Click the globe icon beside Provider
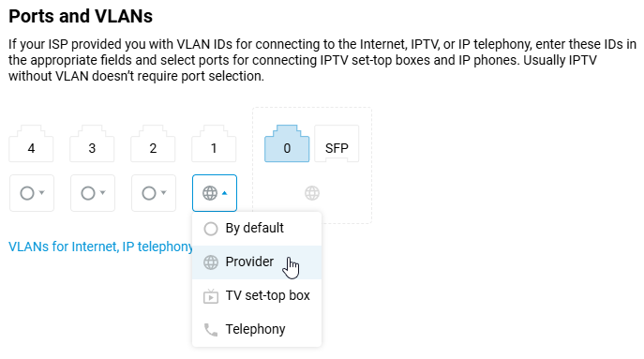This screenshot has width=644, height=359. 211,262
